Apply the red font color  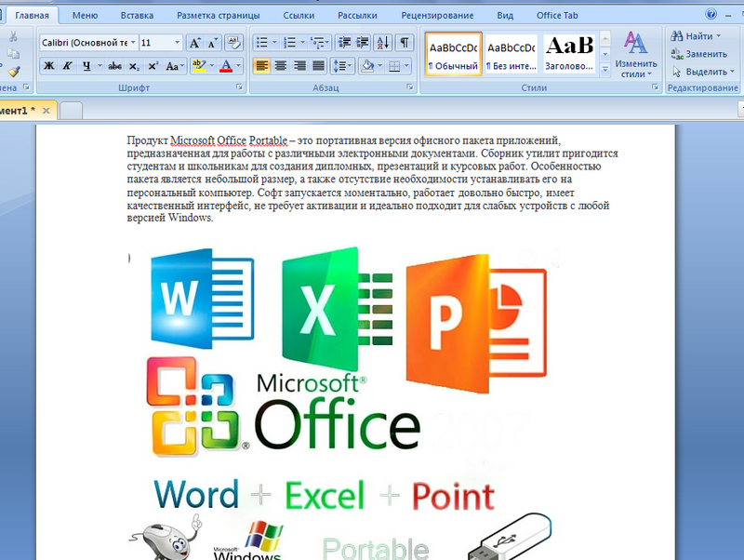[226, 66]
